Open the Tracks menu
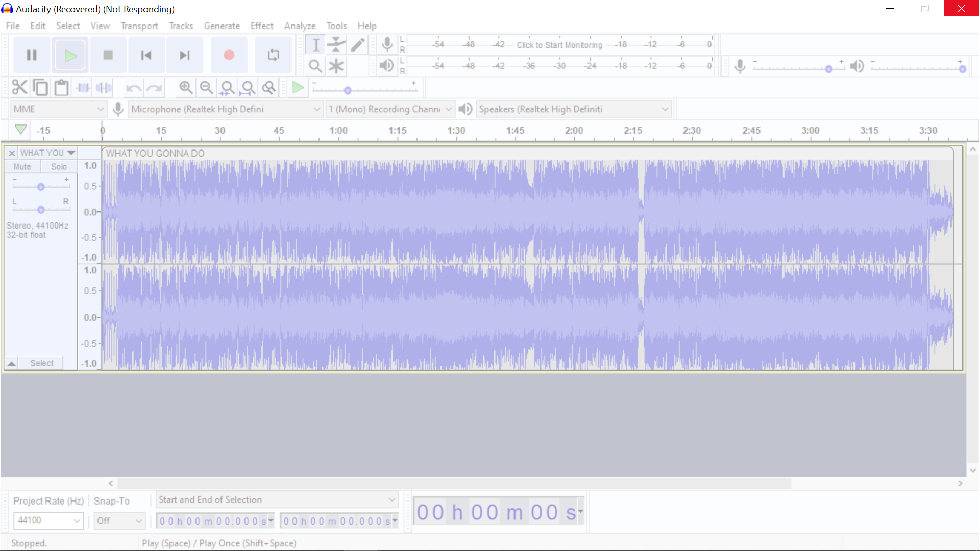This screenshot has width=980, height=551. (181, 26)
